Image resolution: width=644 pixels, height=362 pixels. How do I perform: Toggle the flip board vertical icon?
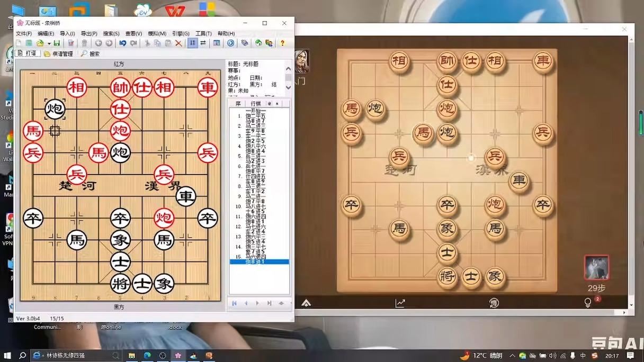(193, 43)
